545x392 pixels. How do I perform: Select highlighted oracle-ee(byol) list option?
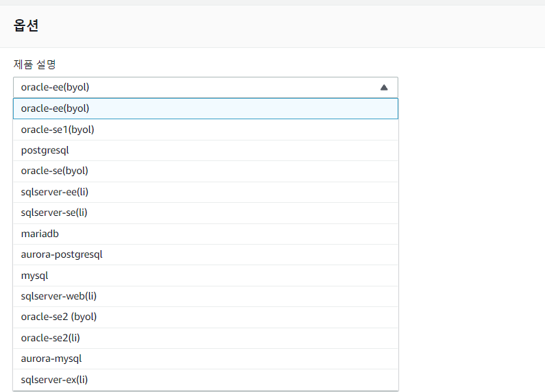[206, 108]
